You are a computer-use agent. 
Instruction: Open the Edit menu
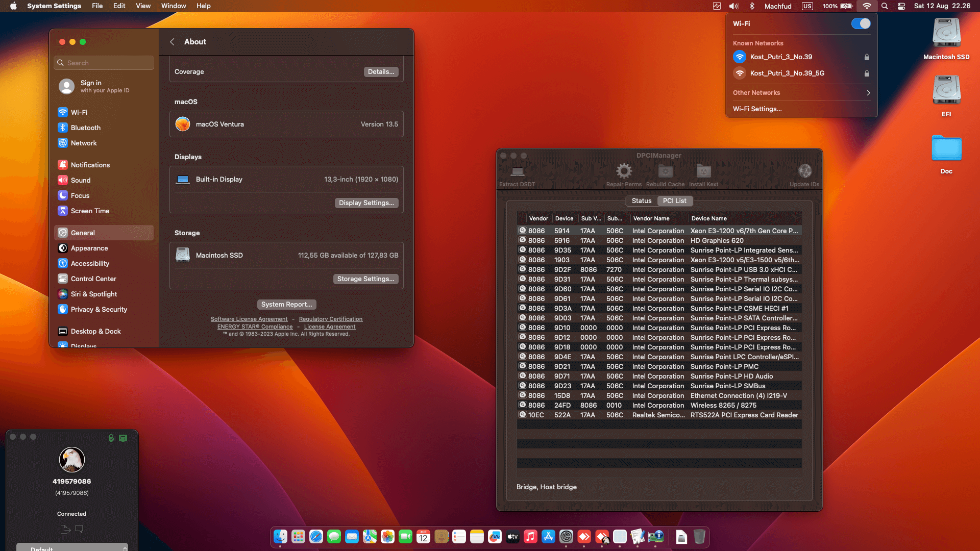[119, 6]
